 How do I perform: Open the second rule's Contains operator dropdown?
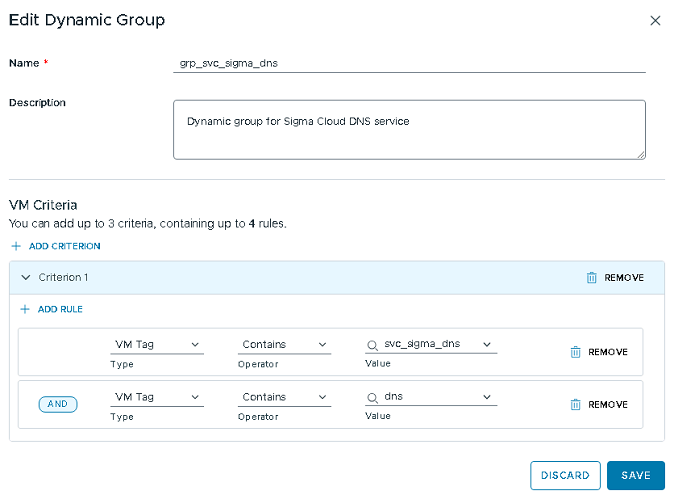coord(285,397)
